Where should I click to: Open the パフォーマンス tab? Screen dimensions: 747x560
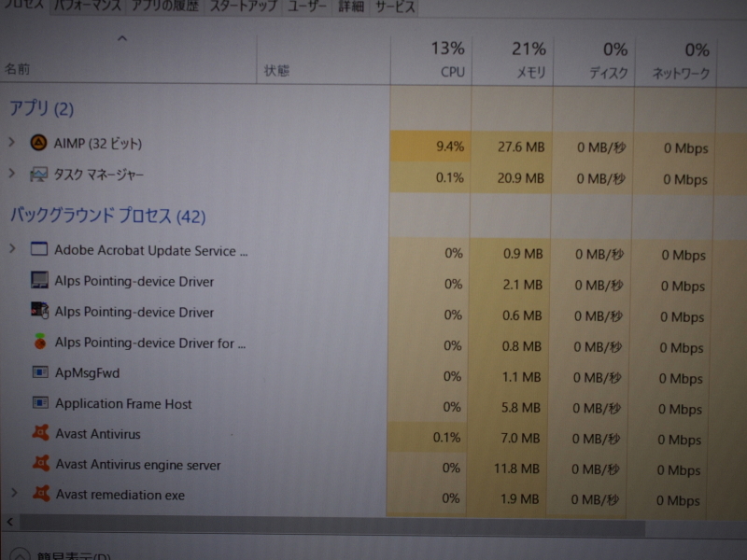point(88,7)
